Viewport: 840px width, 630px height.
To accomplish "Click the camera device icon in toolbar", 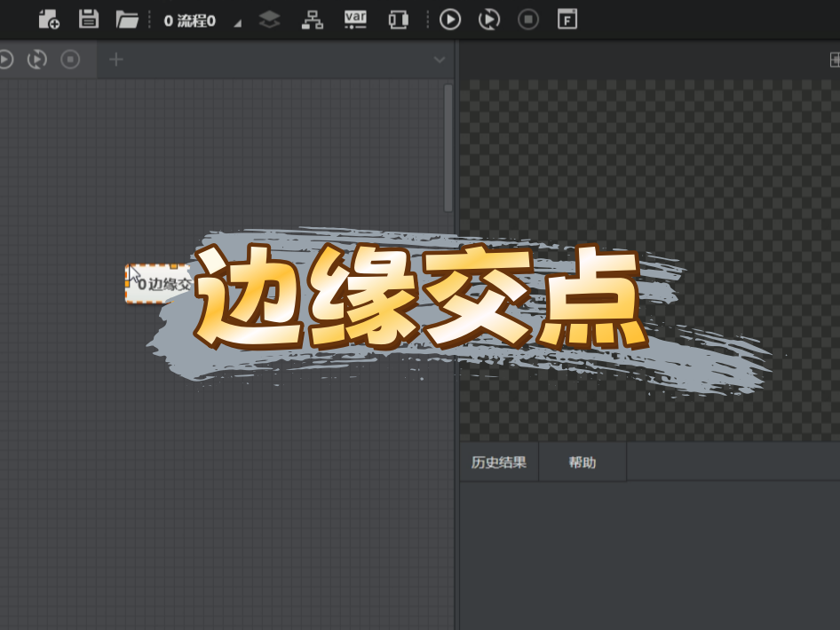I will [x=398, y=19].
